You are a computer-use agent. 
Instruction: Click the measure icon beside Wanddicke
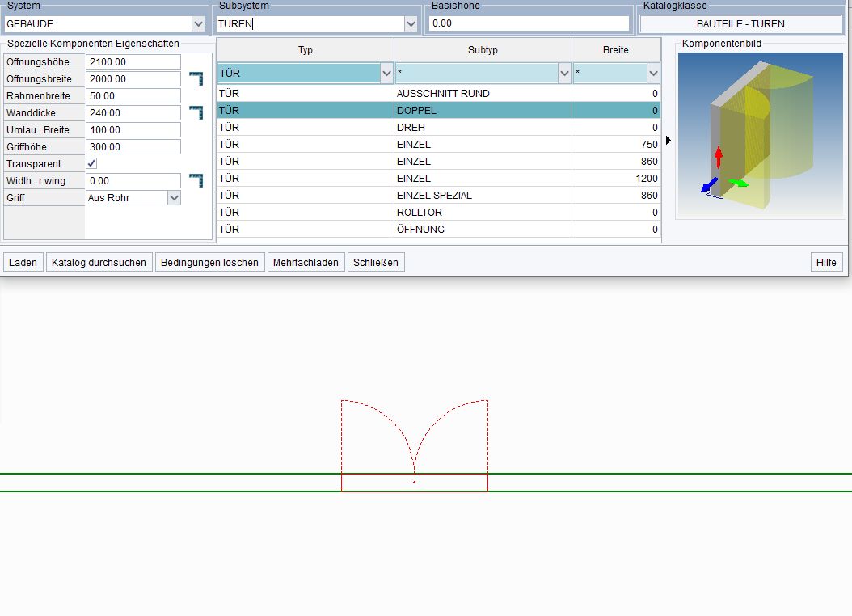[196, 112]
